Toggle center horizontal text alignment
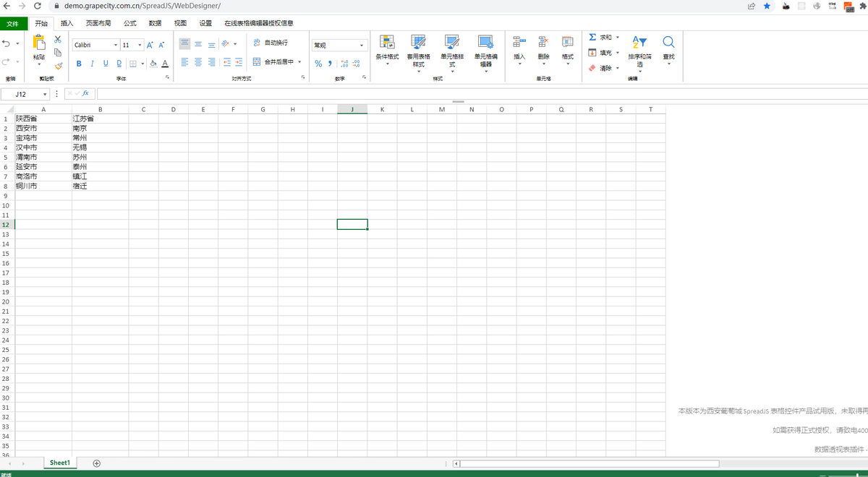The height and width of the screenshot is (477, 868). pyautogui.click(x=198, y=63)
